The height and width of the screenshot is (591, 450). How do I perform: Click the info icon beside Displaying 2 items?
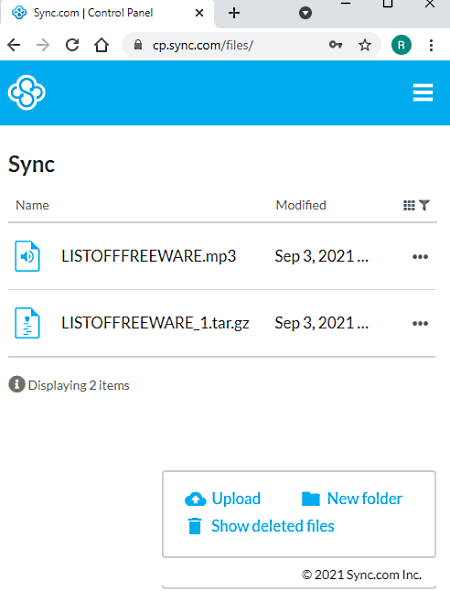coord(17,384)
